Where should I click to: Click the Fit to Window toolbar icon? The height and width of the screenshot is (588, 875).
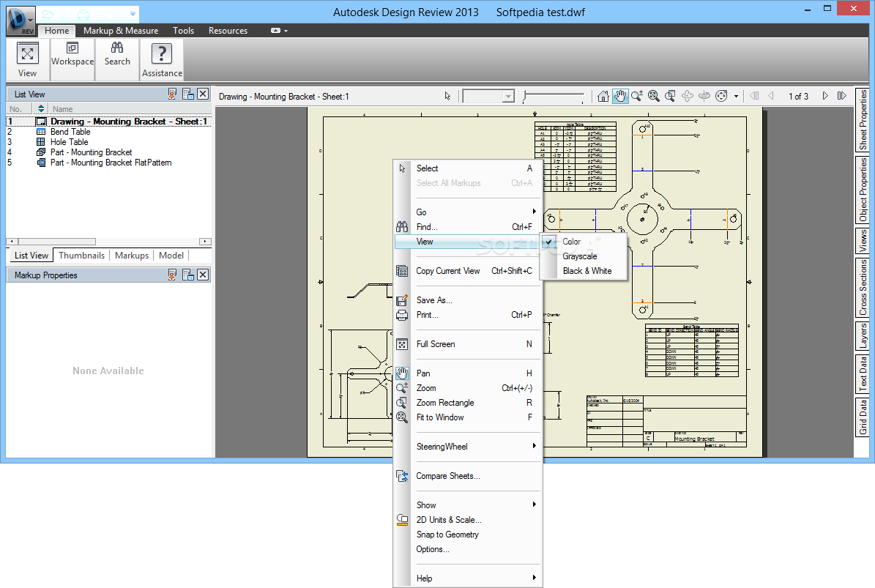point(653,96)
